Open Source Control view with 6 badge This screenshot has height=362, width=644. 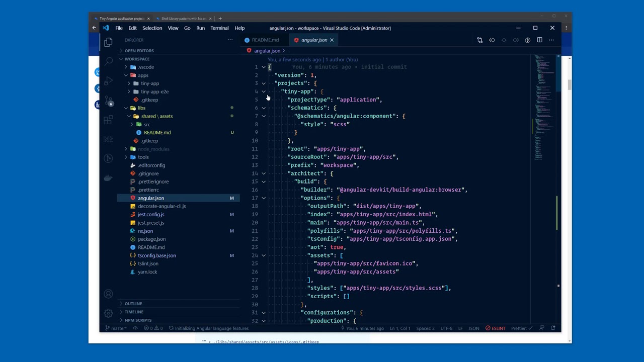(x=108, y=101)
